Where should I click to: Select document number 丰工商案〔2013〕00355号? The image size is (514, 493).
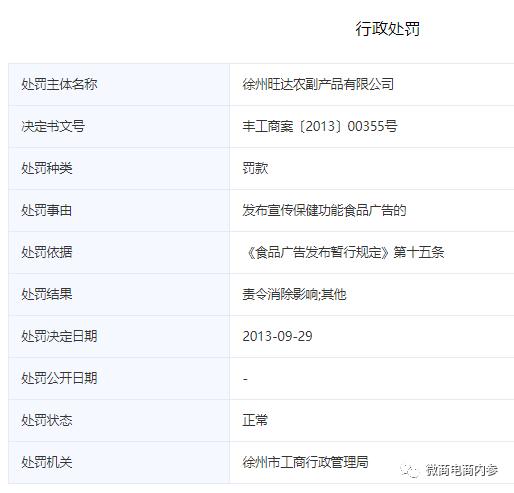pos(320,126)
